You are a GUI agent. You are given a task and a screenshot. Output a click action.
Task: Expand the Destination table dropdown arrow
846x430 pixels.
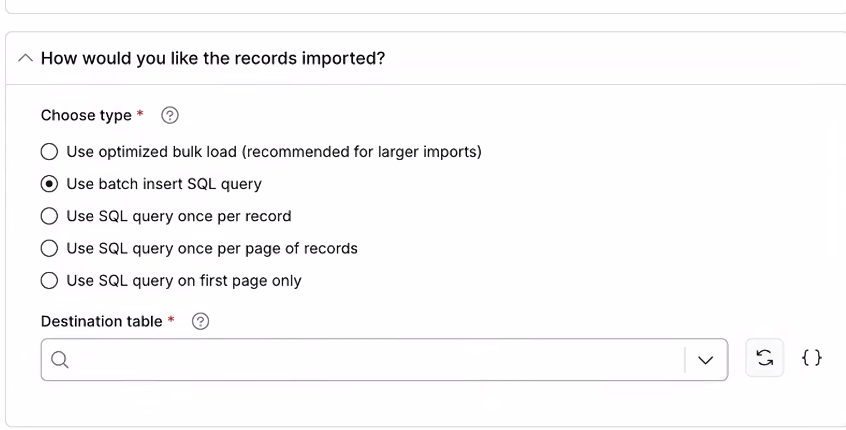click(706, 360)
